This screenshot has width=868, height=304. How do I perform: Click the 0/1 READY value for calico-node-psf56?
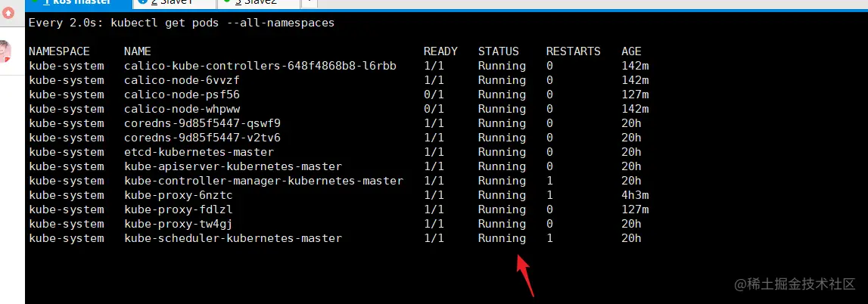(x=434, y=95)
